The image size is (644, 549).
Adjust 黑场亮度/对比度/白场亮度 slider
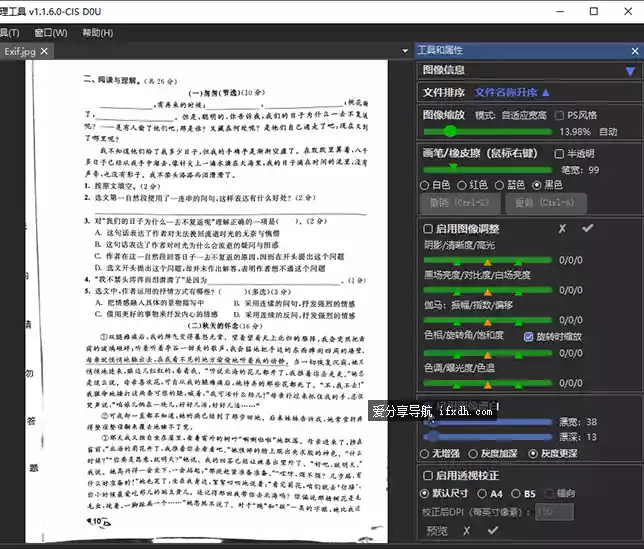pyautogui.click(x=488, y=290)
